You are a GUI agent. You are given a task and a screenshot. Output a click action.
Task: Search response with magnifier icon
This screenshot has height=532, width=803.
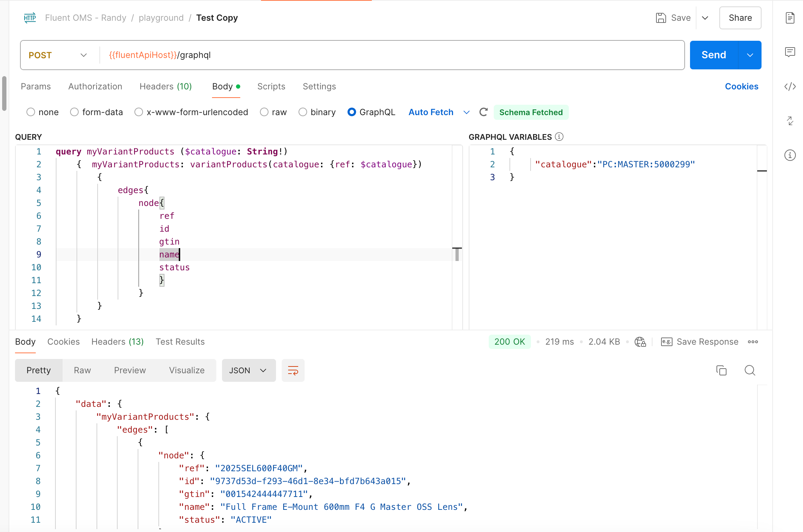pos(750,370)
